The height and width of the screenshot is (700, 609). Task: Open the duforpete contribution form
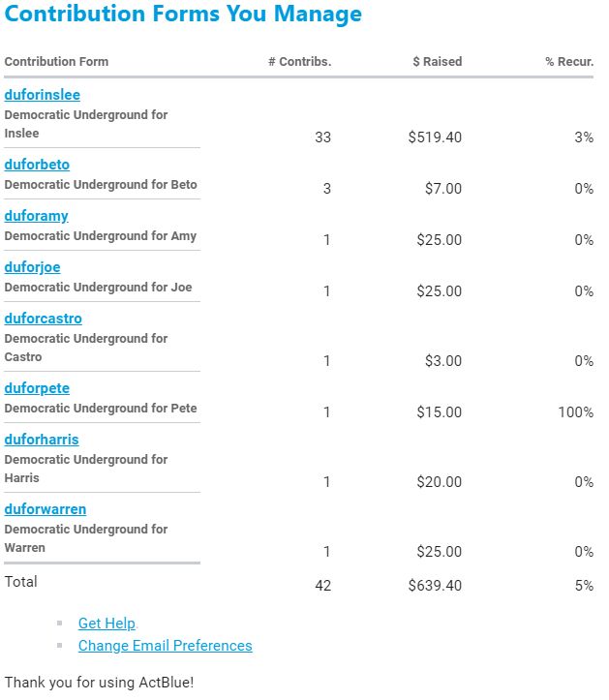coord(37,388)
